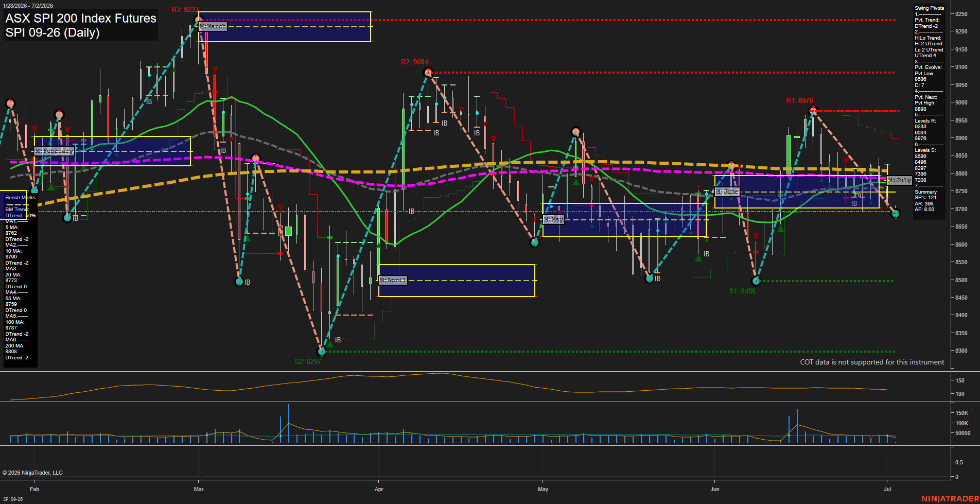The width and height of the screenshot is (980, 504).
Task: Click the 8300 label on the price axis
Action: (x=961, y=351)
